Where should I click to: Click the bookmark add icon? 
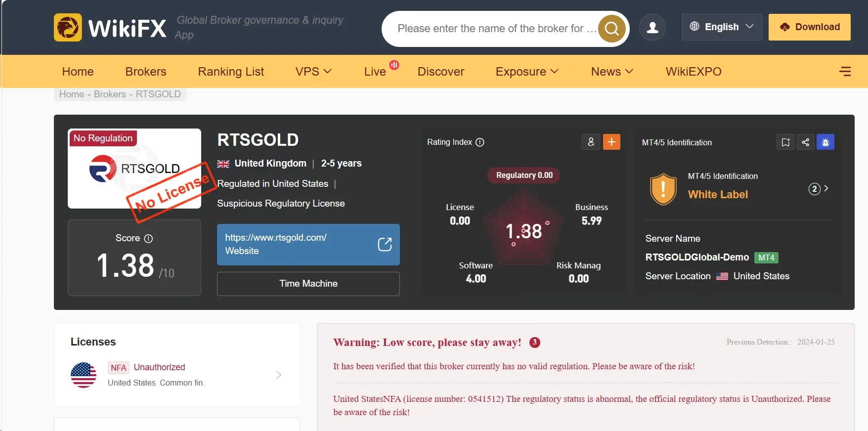point(785,142)
